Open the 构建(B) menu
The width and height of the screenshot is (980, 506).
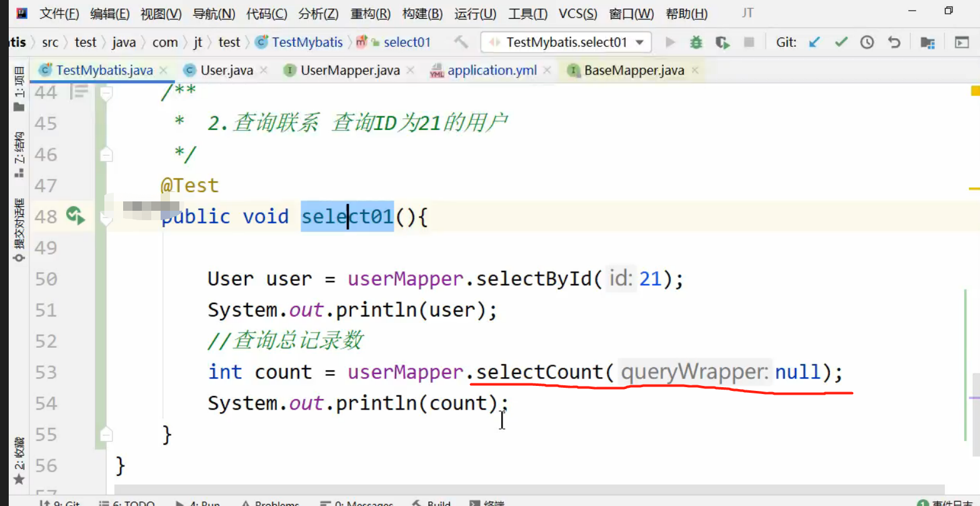pyautogui.click(x=422, y=13)
